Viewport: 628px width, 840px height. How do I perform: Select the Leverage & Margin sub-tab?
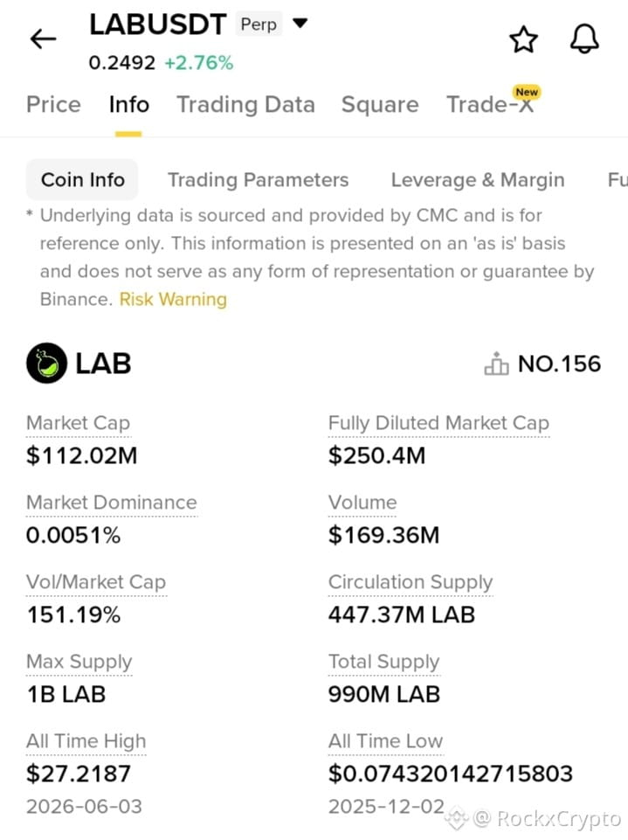pos(478,180)
